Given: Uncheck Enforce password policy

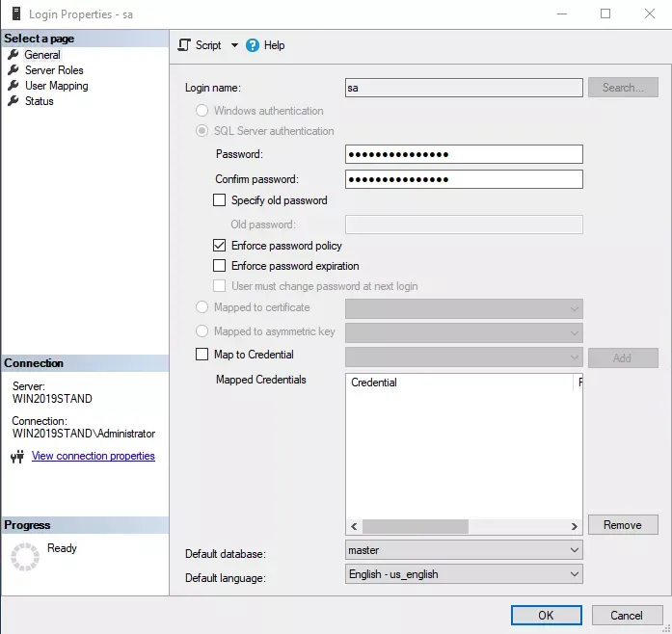Looking at the screenshot, I should click(219, 246).
